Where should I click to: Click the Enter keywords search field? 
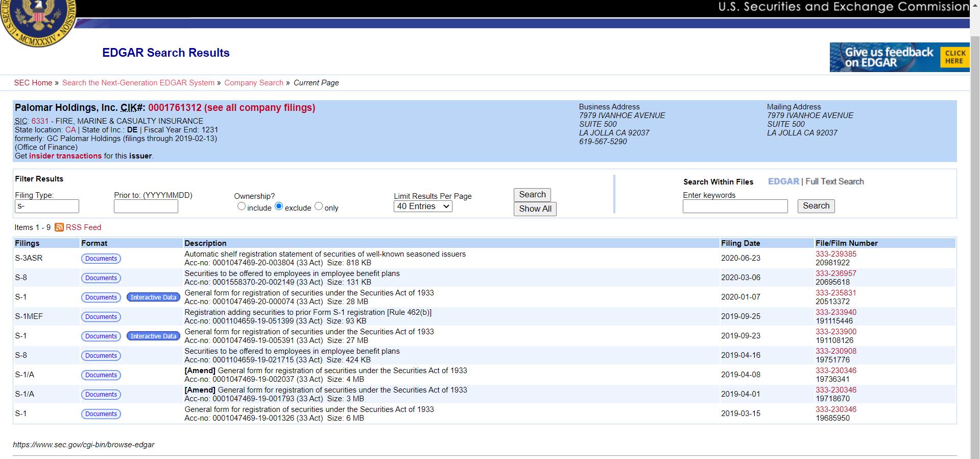click(x=735, y=206)
